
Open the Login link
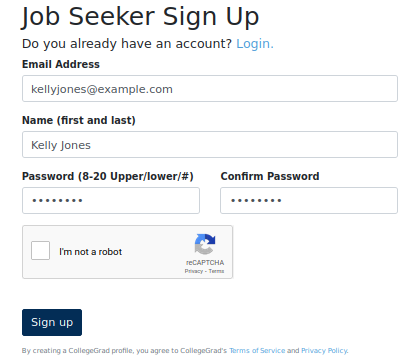(255, 44)
